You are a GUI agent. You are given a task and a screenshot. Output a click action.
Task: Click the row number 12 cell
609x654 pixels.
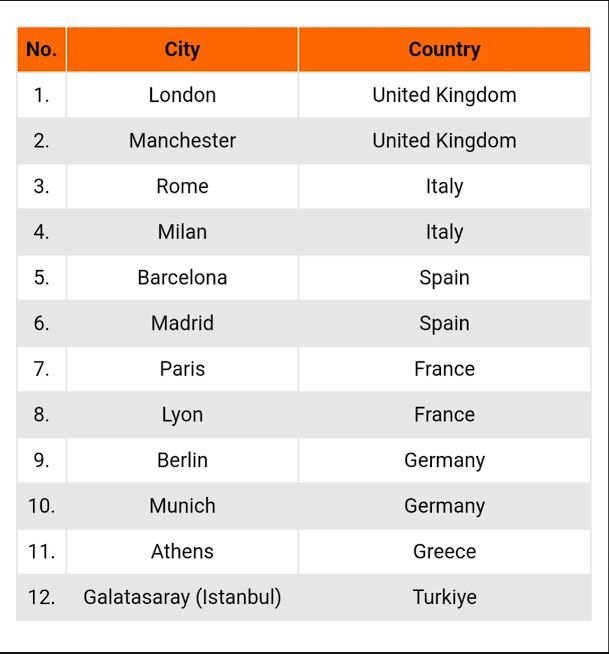tap(41, 597)
